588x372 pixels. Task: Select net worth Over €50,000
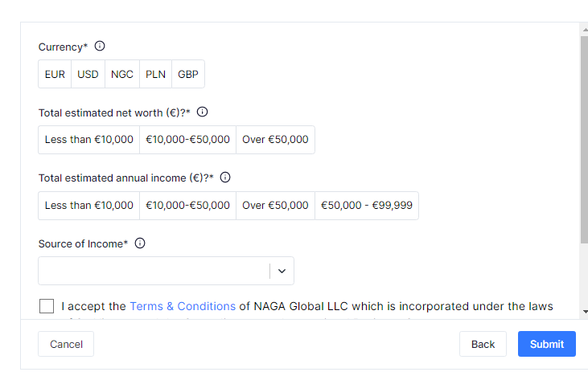click(x=275, y=140)
